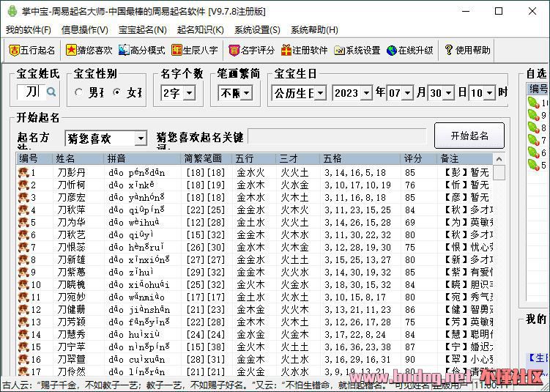Open 猜您喜欢 from the toolbar
Viewport: 550px width, 392px height.
71,51
